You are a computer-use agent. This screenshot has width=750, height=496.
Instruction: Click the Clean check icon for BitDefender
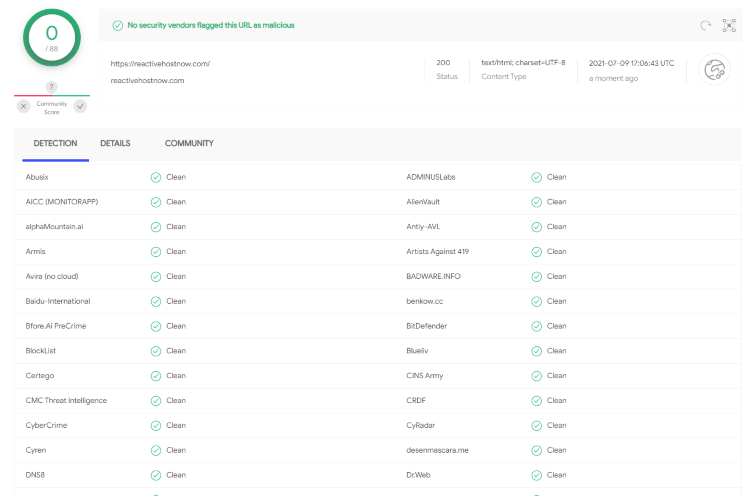(536, 326)
